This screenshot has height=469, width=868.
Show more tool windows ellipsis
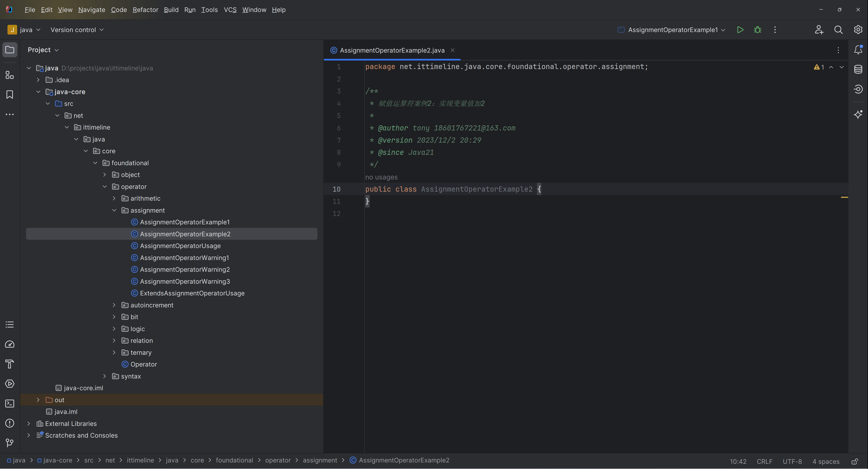10,114
